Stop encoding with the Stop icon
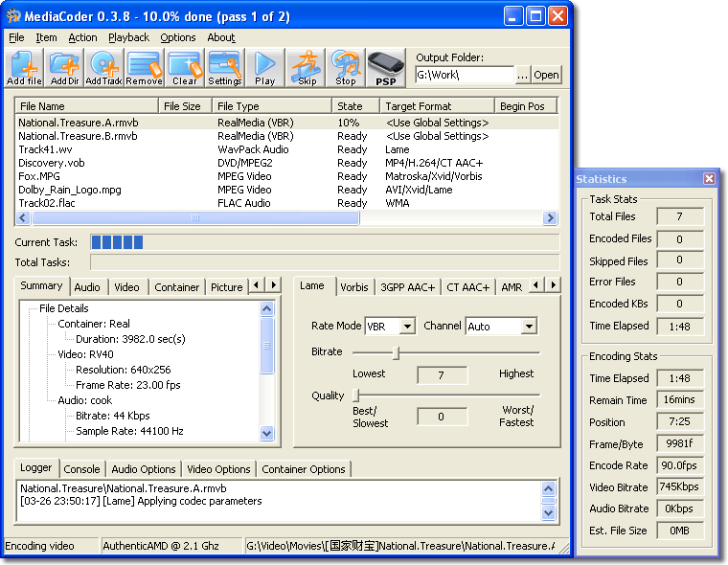The width and height of the screenshot is (728, 565). tap(346, 68)
